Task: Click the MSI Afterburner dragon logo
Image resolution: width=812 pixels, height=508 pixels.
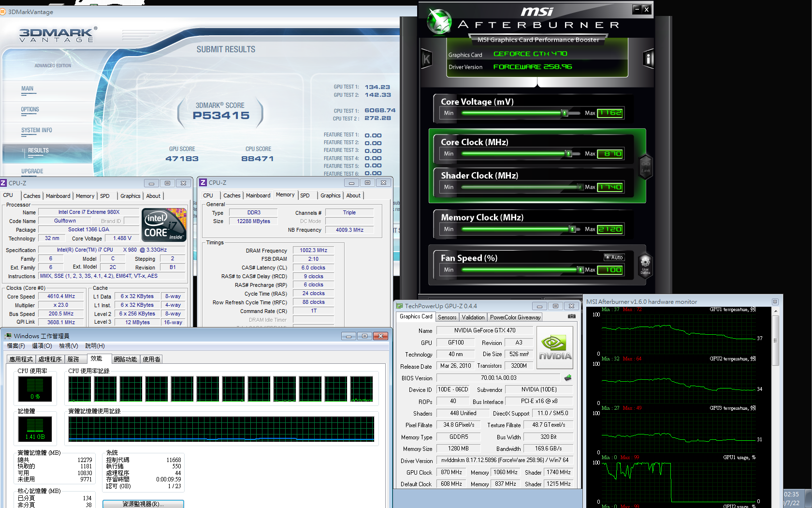Action: tap(439, 21)
